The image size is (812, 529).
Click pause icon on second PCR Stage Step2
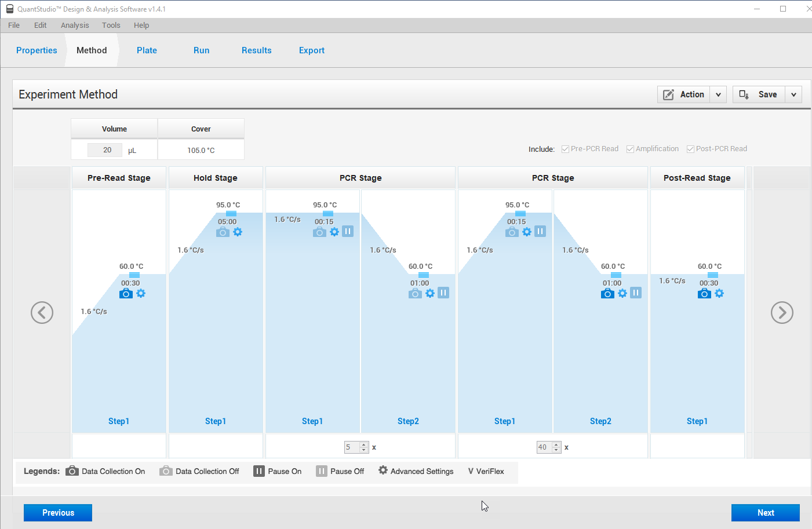click(636, 293)
